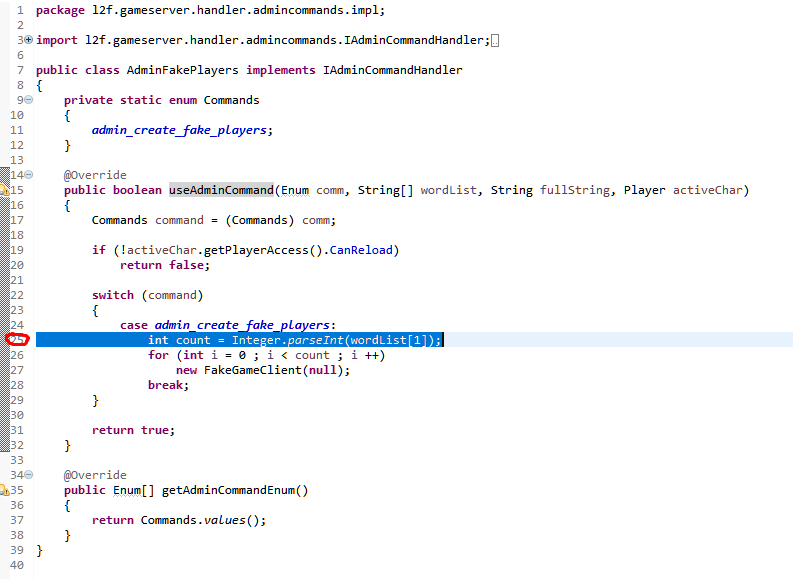This screenshot has height=579, width=793.
Task: Collapse the useAdminCommand method at line 14
Action: point(28,175)
